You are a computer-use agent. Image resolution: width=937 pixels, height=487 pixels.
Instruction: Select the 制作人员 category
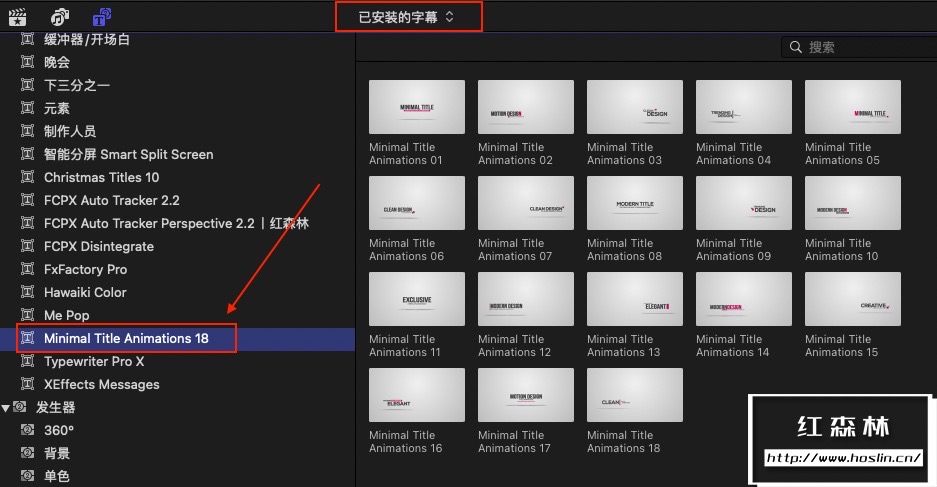point(70,131)
